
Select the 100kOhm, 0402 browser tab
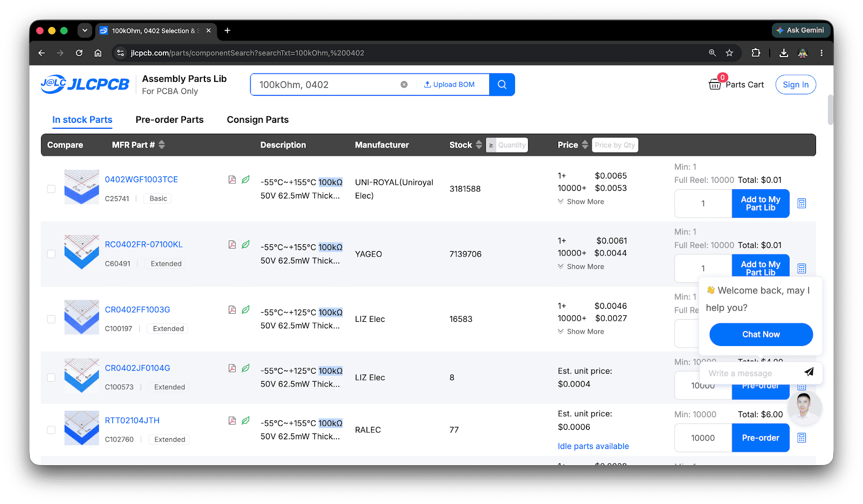pyautogui.click(x=156, y=31)
